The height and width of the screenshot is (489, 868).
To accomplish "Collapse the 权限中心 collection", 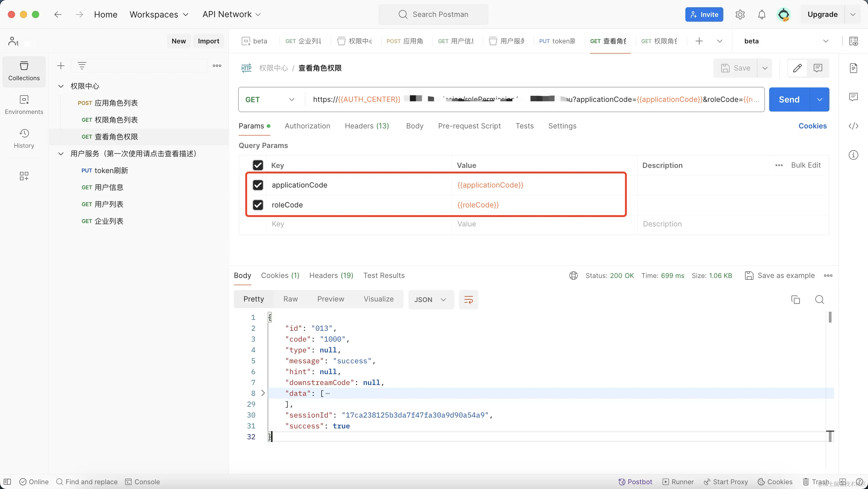I will click(61, 86).
